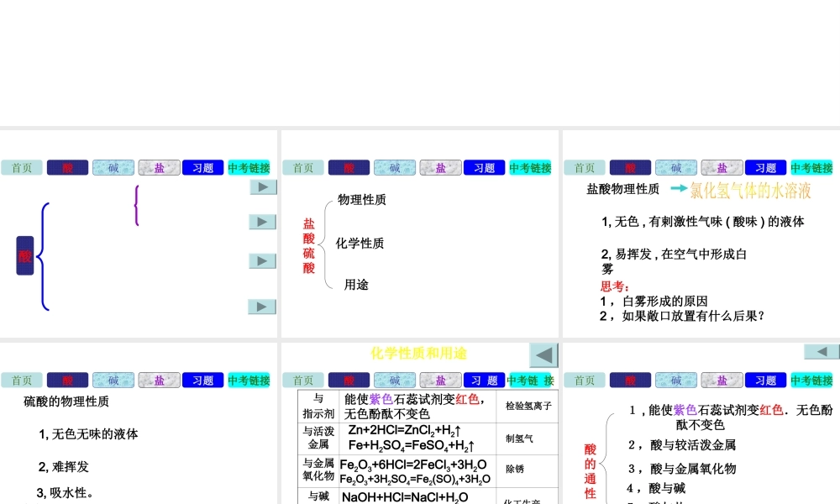Click top forward arrow on the 酸 brace slide
The height and width of the screenshot is (504, 840).
click(x=263, y=187)
